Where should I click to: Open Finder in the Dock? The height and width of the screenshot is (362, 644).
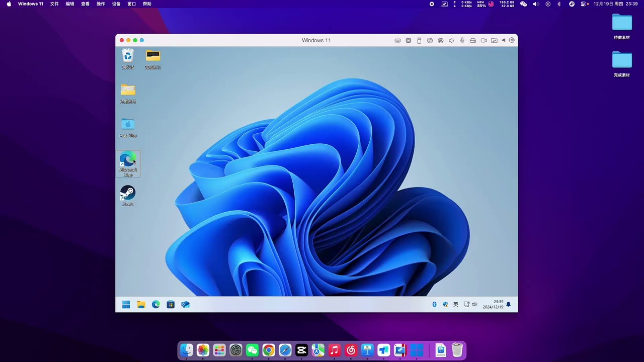(x=187, y=350)
